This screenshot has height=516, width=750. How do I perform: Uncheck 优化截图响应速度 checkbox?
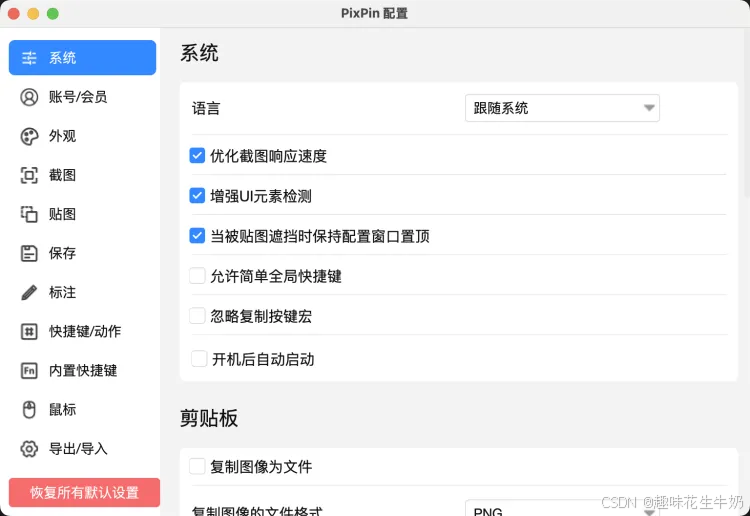[x=197, y=155]
